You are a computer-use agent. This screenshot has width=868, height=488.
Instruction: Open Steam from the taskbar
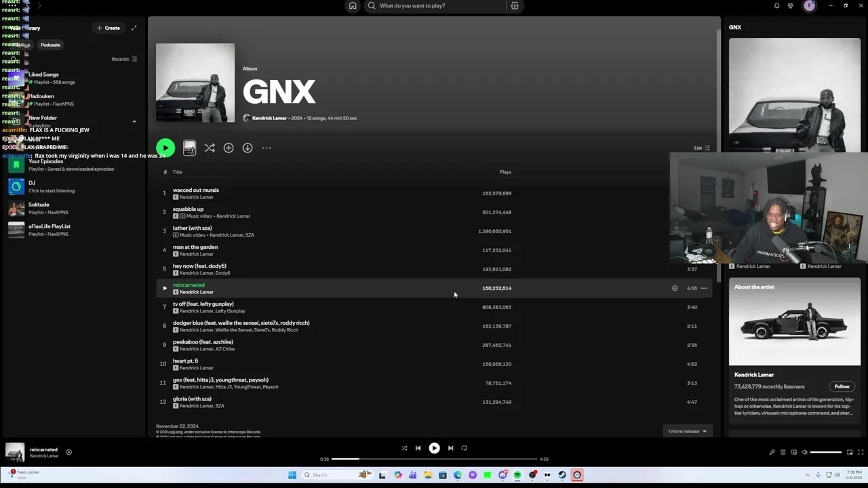coord(562,475)
